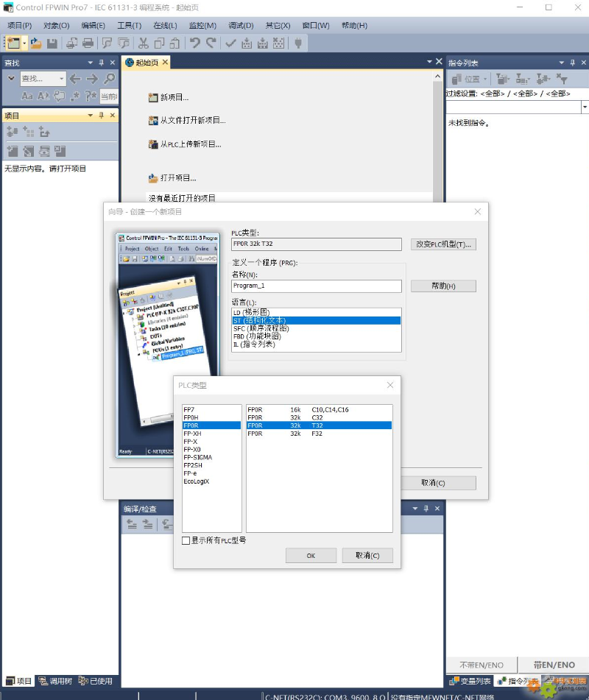Click the clear filter icon in instruction list
This screenshot has height=700, width=589.
click(x=562, y=79)
